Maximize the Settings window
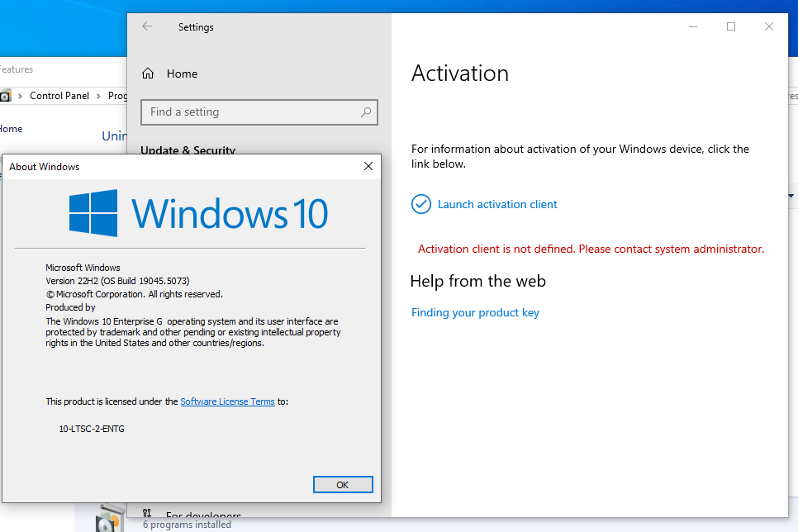 731,26
